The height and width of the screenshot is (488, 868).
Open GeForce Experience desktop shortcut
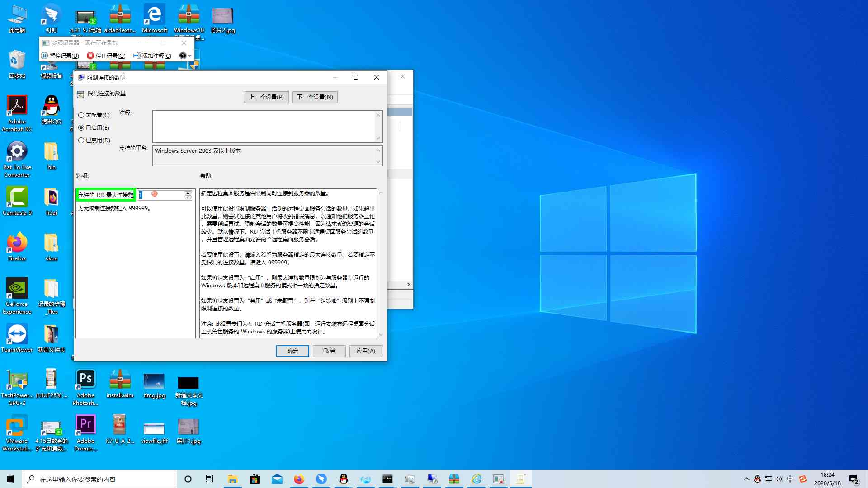17,296
